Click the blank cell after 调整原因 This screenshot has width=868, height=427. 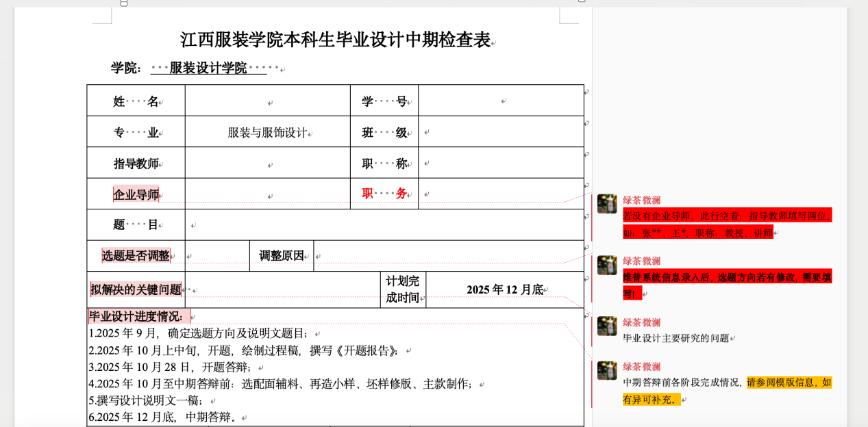(x=448, y=256)
